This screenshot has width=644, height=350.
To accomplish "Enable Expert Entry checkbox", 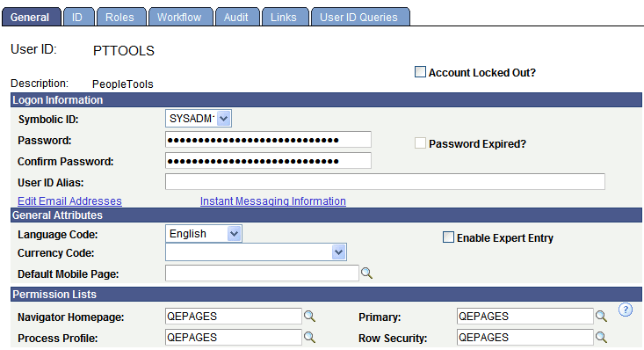I will [x=448, y=237].
